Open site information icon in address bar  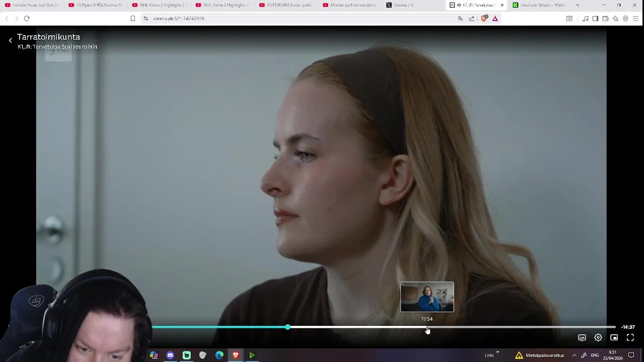click(x=145, y=19)
